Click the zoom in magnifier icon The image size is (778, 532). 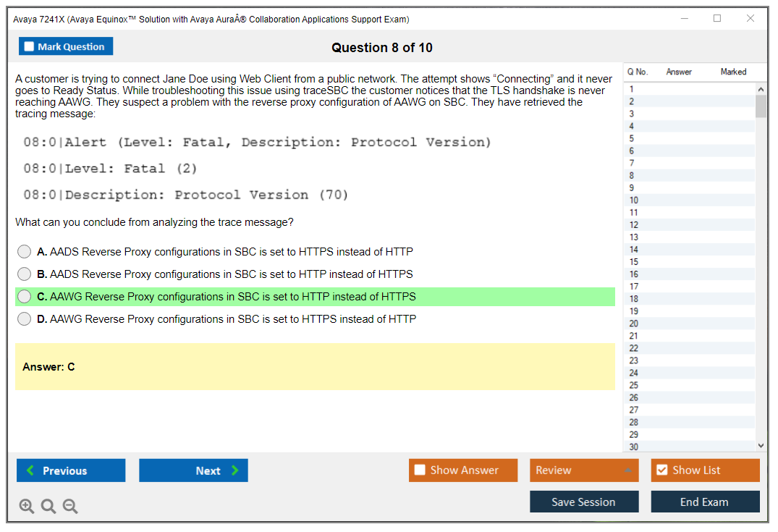tap(27, 507)
